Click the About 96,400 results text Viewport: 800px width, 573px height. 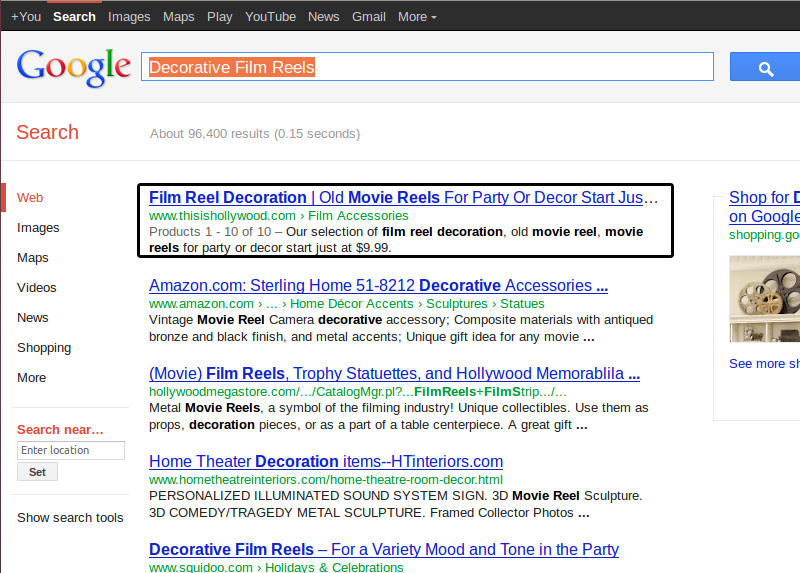[x=255, y=134]
